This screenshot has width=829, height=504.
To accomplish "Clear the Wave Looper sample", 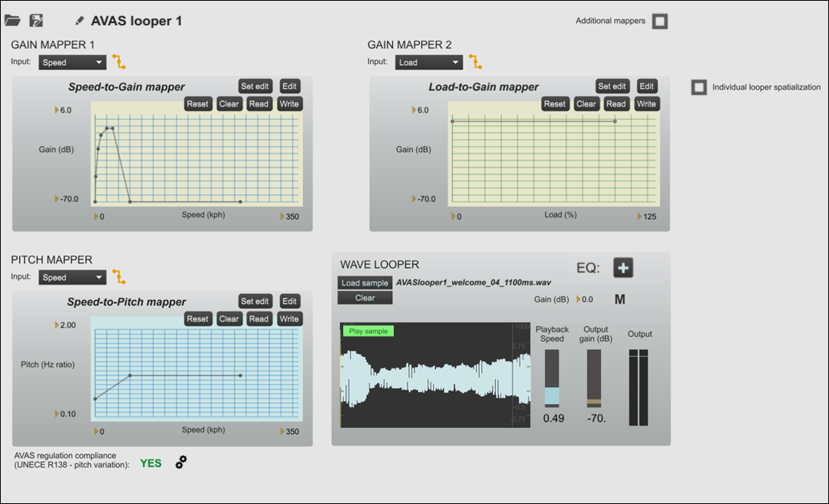I will [x=365, y=298].
